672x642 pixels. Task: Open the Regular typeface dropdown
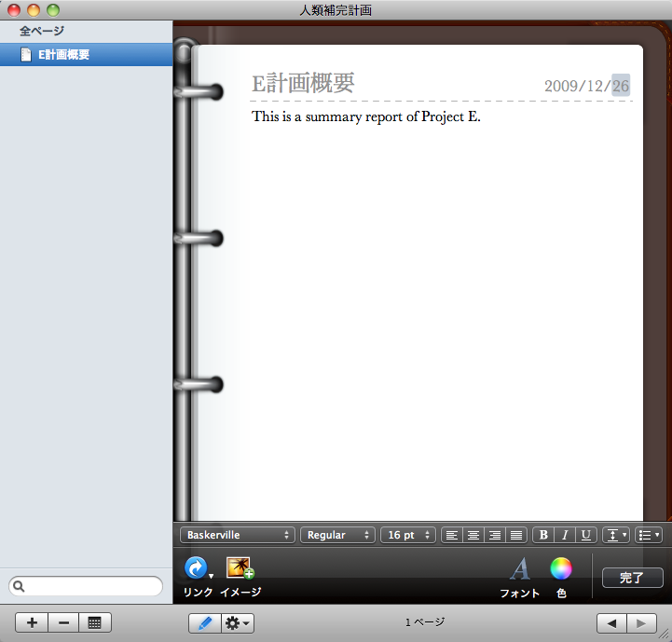pyautogui.click(x=337, y=535)
